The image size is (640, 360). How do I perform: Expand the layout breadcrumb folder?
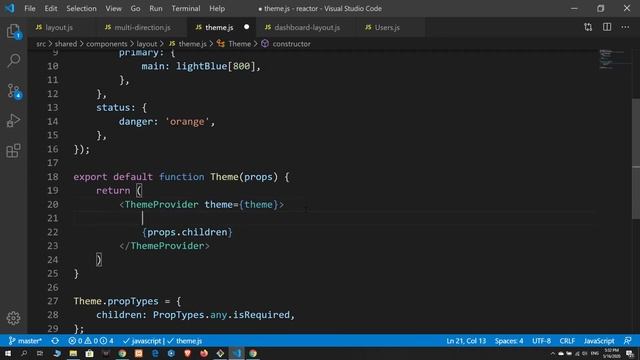[147, 44]
